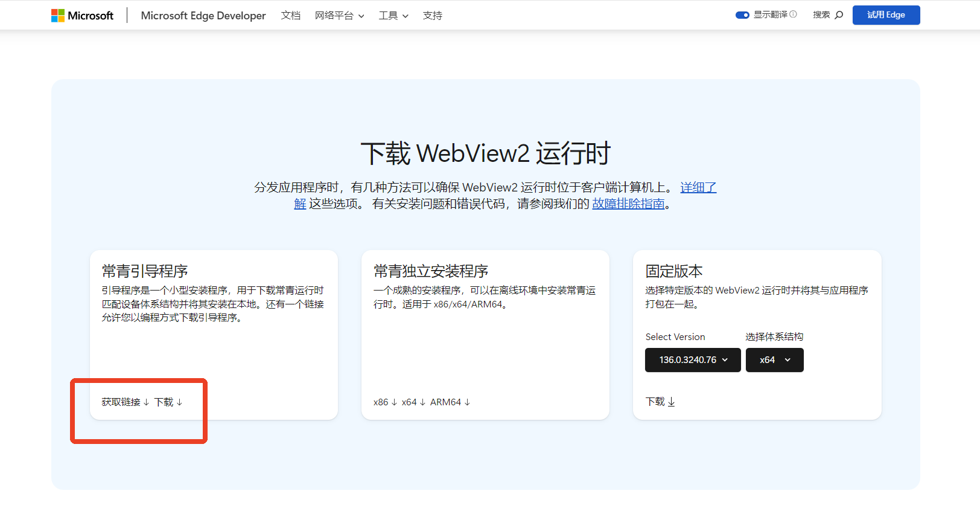This screenshot has width=980, height=508.
Task: Toggle the 显示翻译 switch
Action: (742, 15)
